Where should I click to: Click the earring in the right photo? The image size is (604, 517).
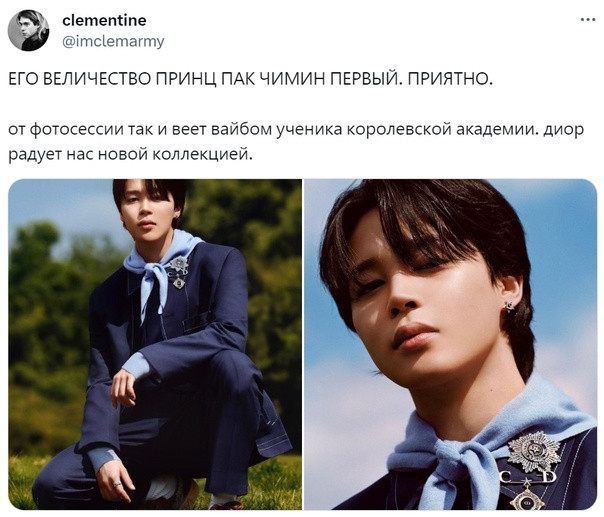509,307
